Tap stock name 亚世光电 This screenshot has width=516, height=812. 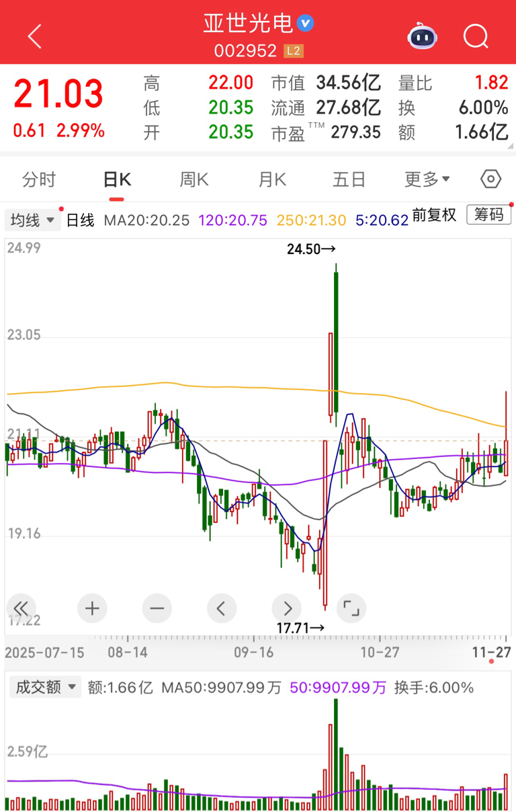pyautogui.click(x=249, y=24)
